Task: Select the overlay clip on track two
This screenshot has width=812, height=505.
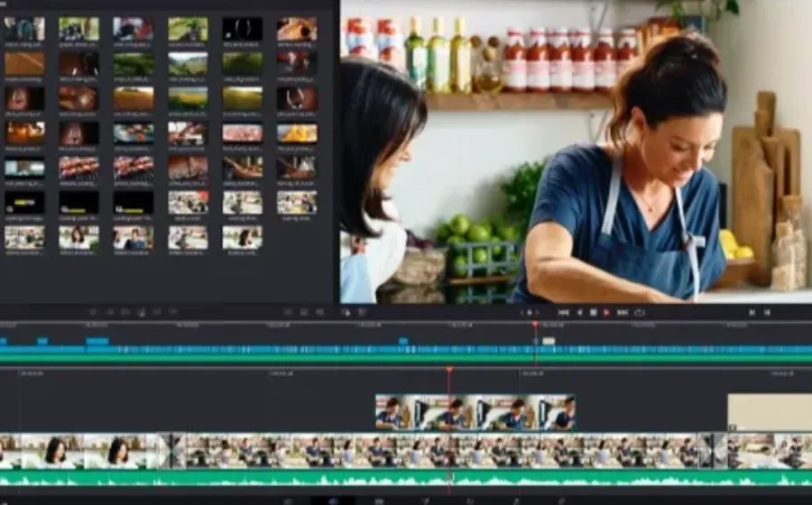Action: tap(475, 412)
